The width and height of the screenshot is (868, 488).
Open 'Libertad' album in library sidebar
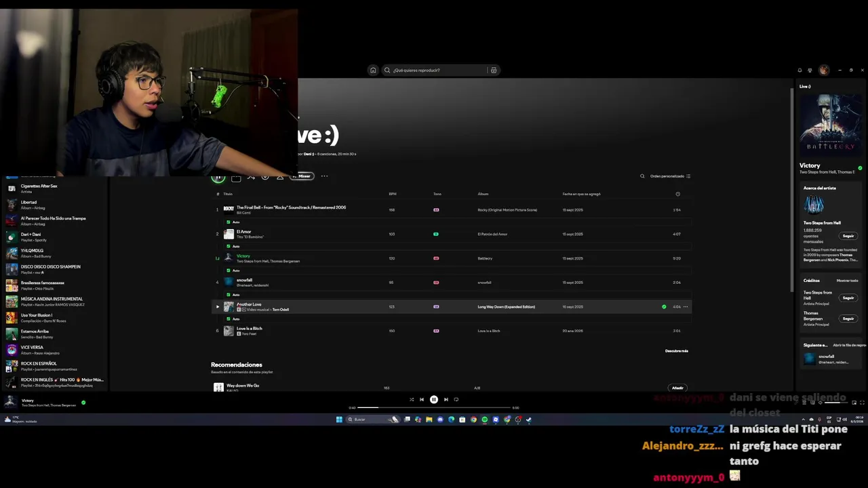(x=54, y=205)
